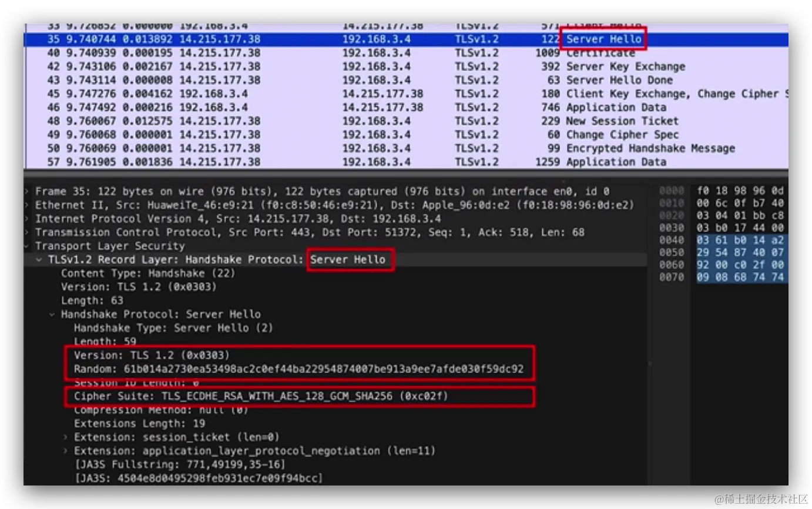Select packet 40 Certificate row
The image size is (812, 509).
[x=406, y=53]
